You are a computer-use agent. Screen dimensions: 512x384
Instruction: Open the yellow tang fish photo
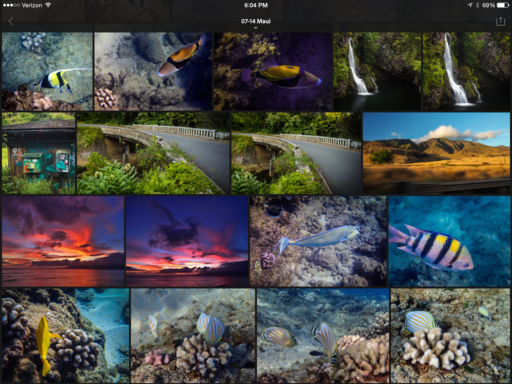[x=65, y=335]
